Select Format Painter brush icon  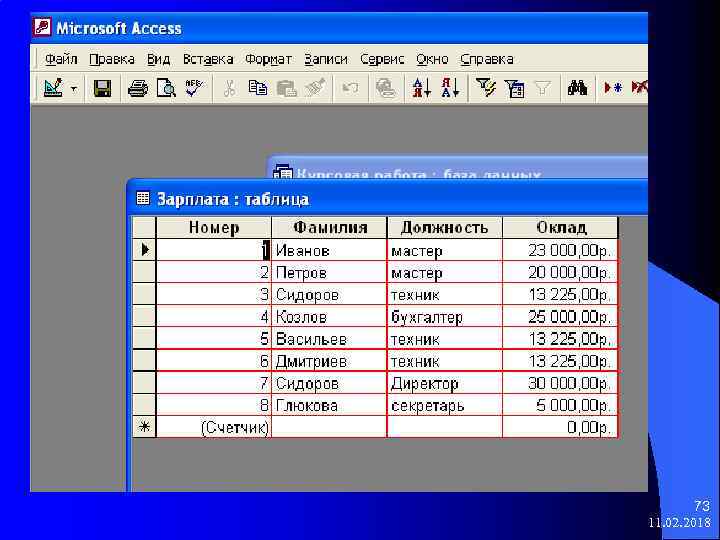pos(316,88)
